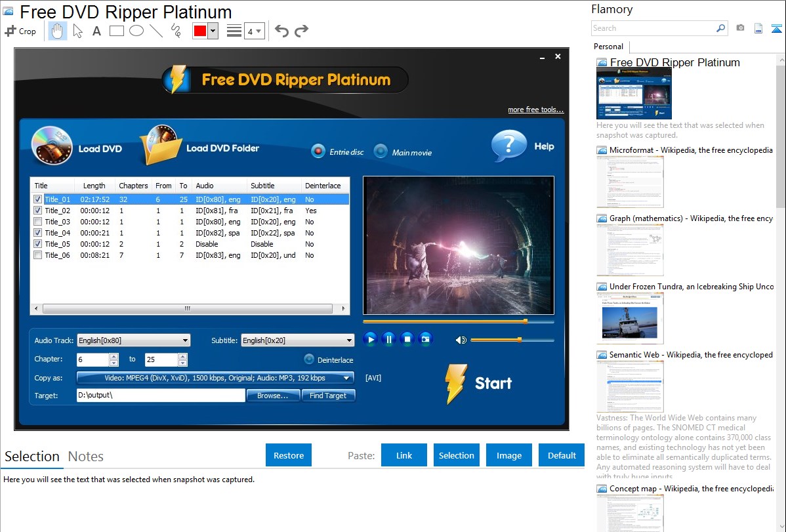Pick the ellipse shape tool
The image size is (786, 532).
coord(136,31)
